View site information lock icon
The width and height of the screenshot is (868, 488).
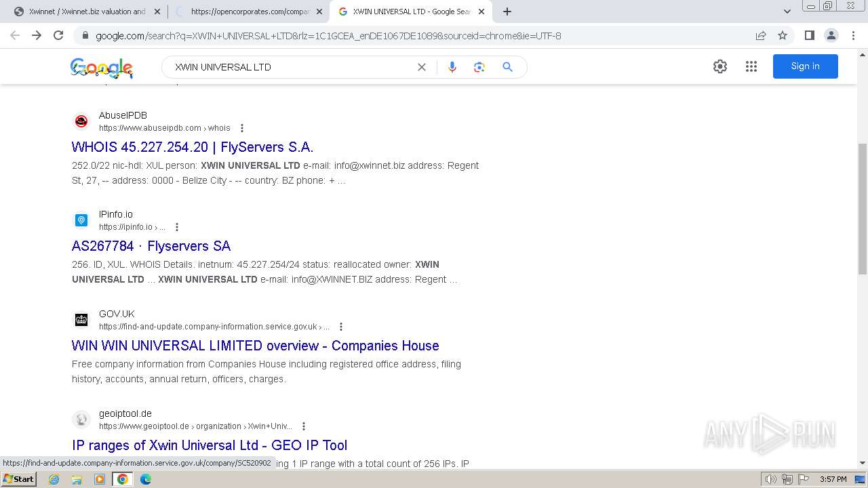(x=85, y=35)
